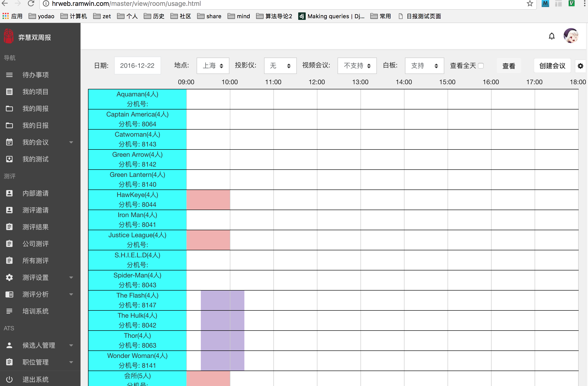This screenshot has height=386, width=588.
Task: Open 我的项目 in the sidebar
Action: [36, 92]
